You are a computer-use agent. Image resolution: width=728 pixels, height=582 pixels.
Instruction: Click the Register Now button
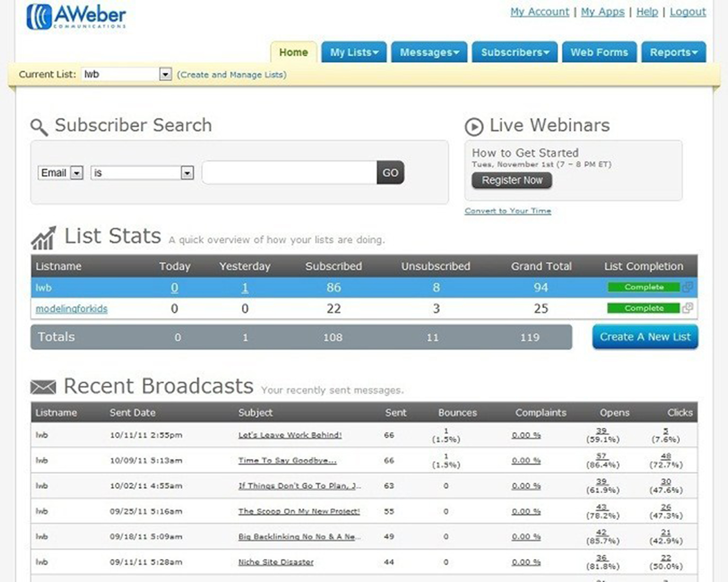(512, 180)
